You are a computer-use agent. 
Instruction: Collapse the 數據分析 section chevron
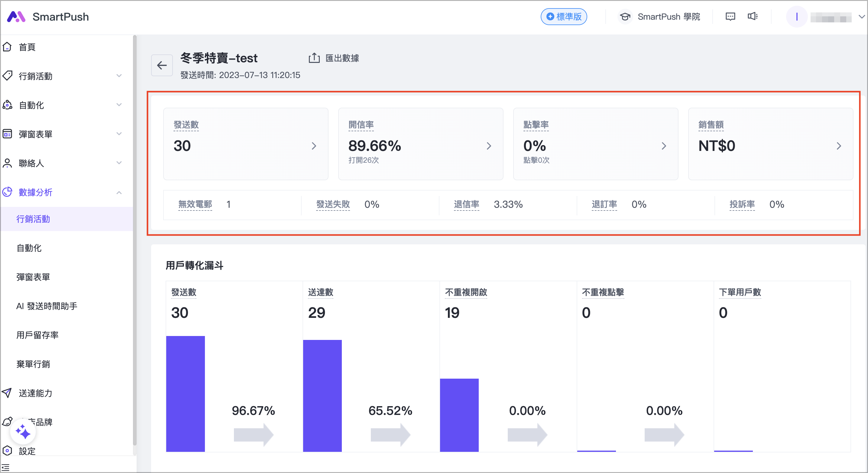[x=119, y=193]
